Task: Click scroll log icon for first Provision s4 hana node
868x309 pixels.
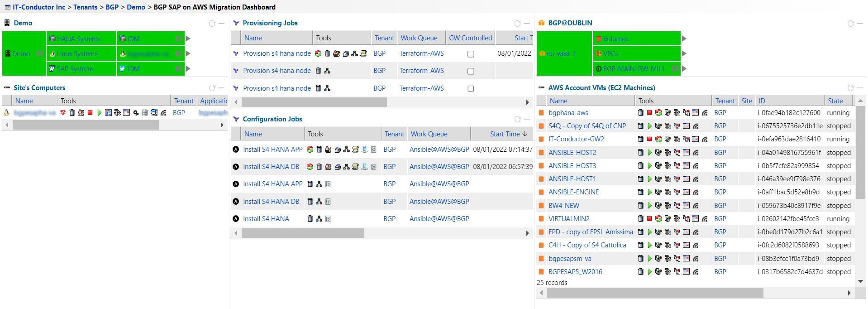Action: (x=363, y=53)
